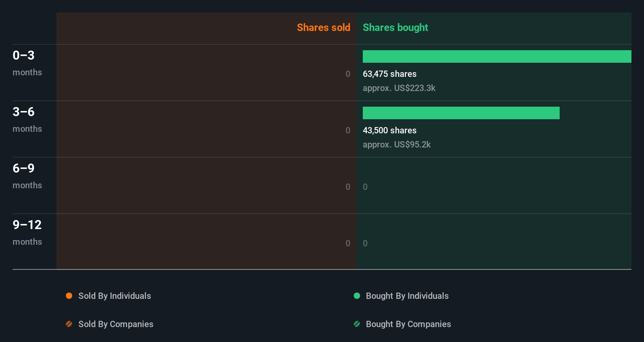
Task: Select the 0–3 months green bar
Action: click(x=497, y=56)
